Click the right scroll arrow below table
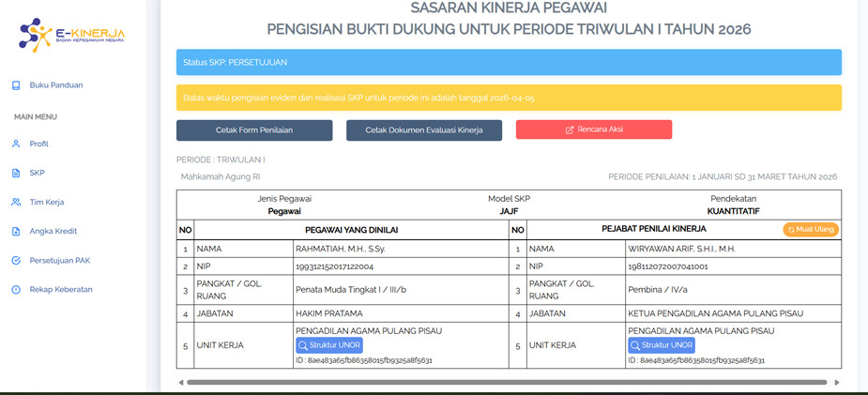 [x=837, y=383]
